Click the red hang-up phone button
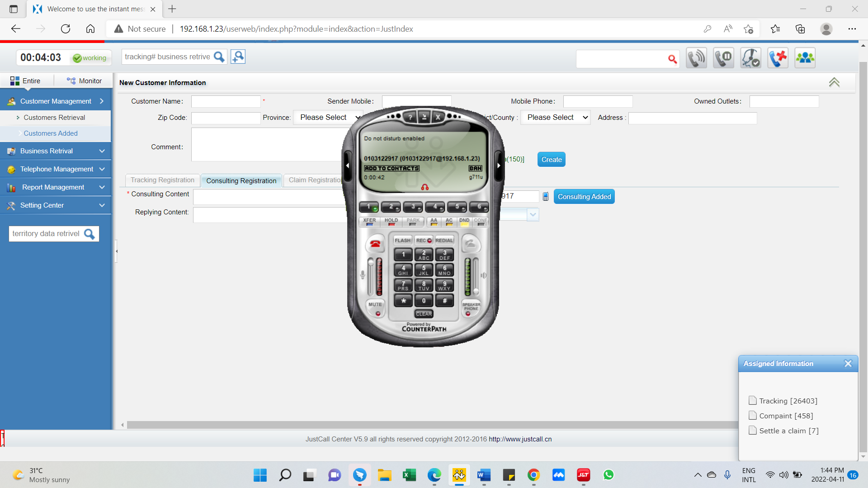The height and width of the screenshot is (488, 868). (x=375, y=244)
